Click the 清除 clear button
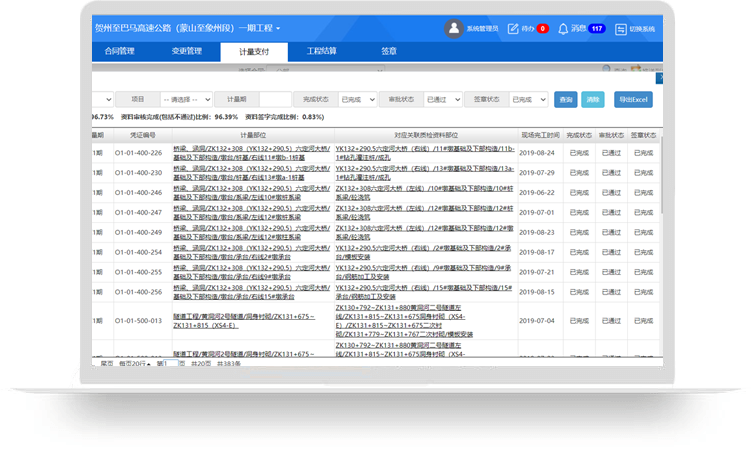The image size is (751, 462). click(593, 100)
